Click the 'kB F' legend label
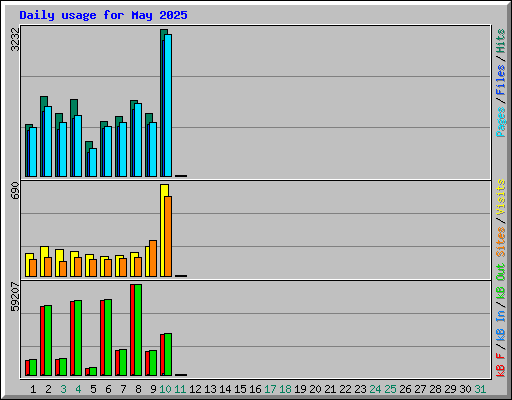512x400 pixels. point(501,365)
